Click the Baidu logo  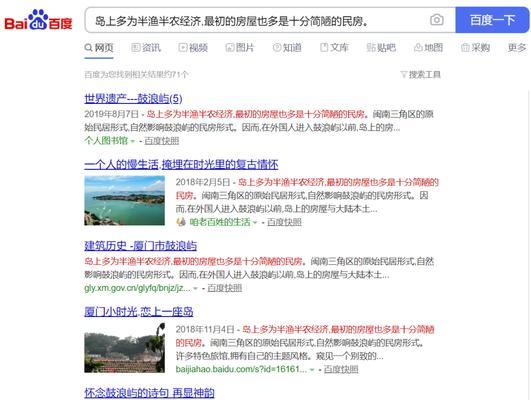click(38, 20)
